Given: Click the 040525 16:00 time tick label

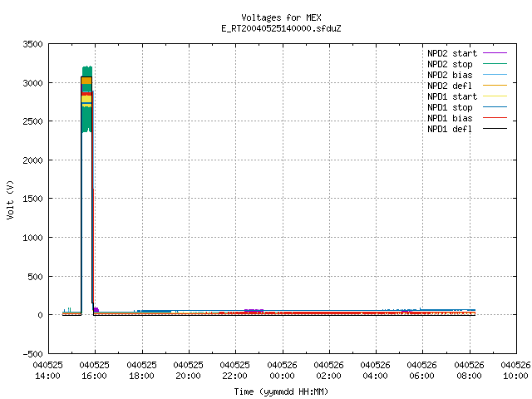Looking at the screenshot, I should pos(94,371).
